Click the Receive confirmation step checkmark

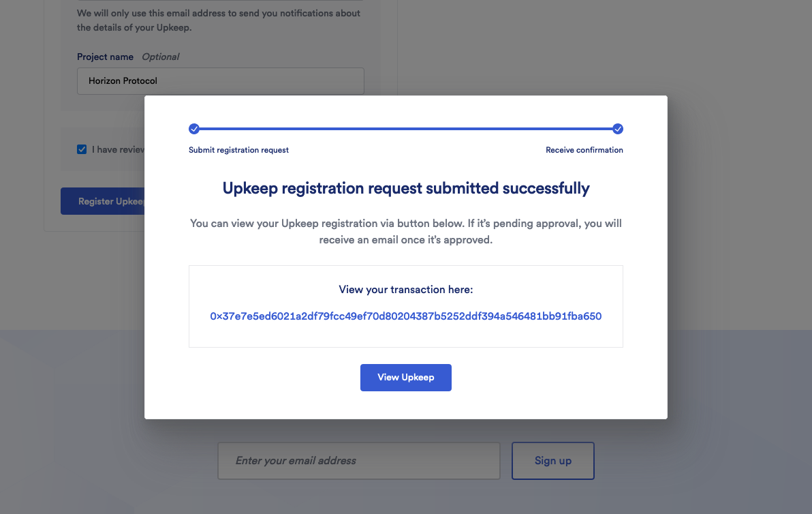click(618, 129)
